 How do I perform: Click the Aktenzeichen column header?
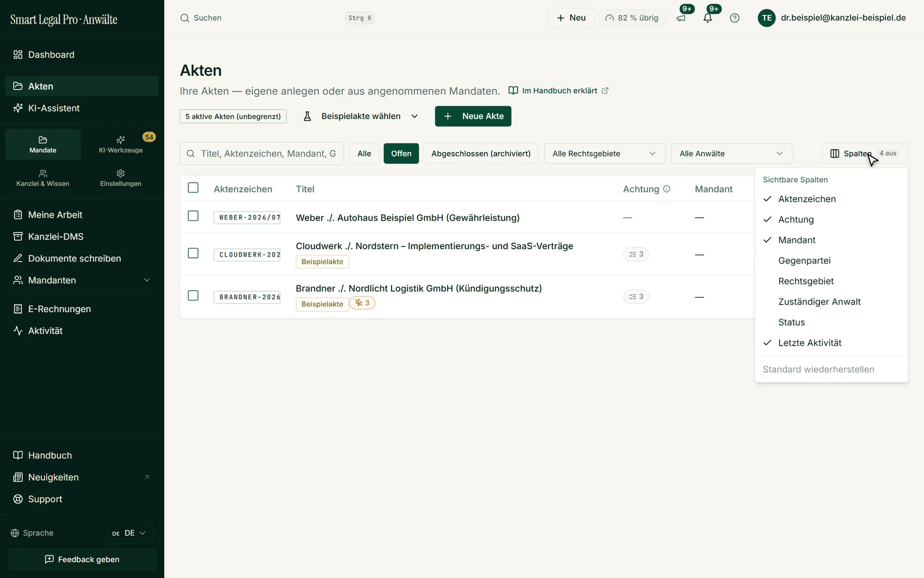point(243,189)
